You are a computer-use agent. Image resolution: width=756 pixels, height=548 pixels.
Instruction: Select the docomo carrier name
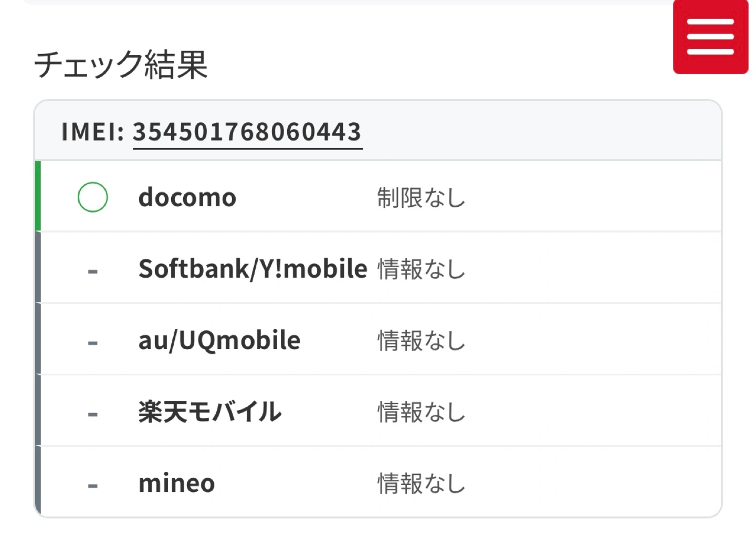(x=187, y=197)
